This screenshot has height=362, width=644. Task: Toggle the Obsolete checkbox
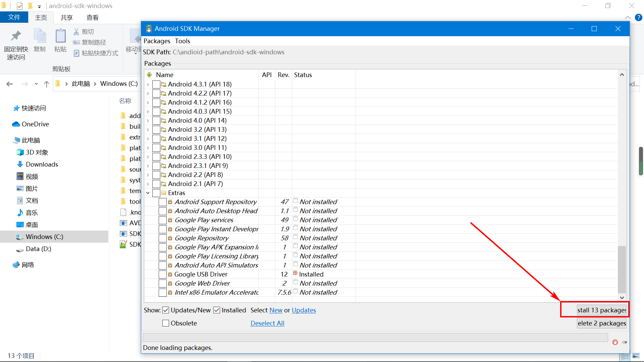(166, 323)
